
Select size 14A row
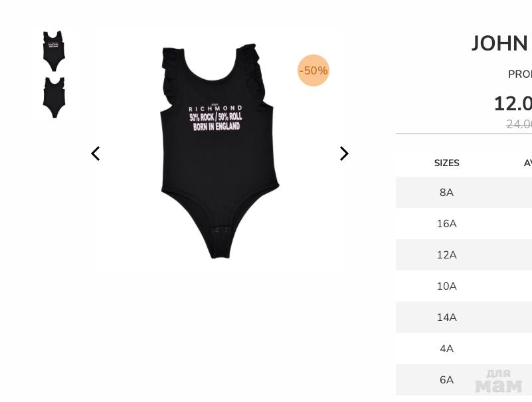click(464, 317)
